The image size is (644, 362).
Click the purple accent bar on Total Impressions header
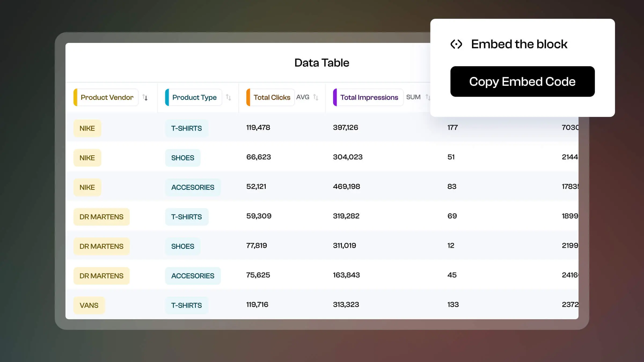[x=335, y=97]
